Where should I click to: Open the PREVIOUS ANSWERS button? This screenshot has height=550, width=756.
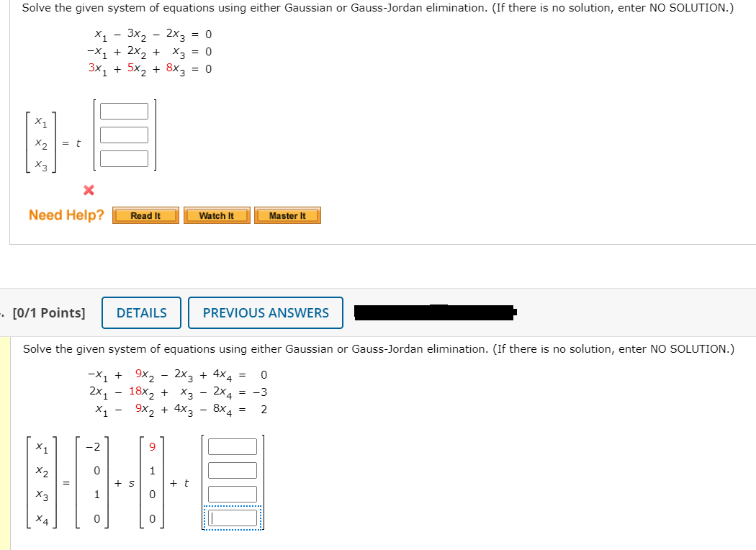click(x=266, y=313)
